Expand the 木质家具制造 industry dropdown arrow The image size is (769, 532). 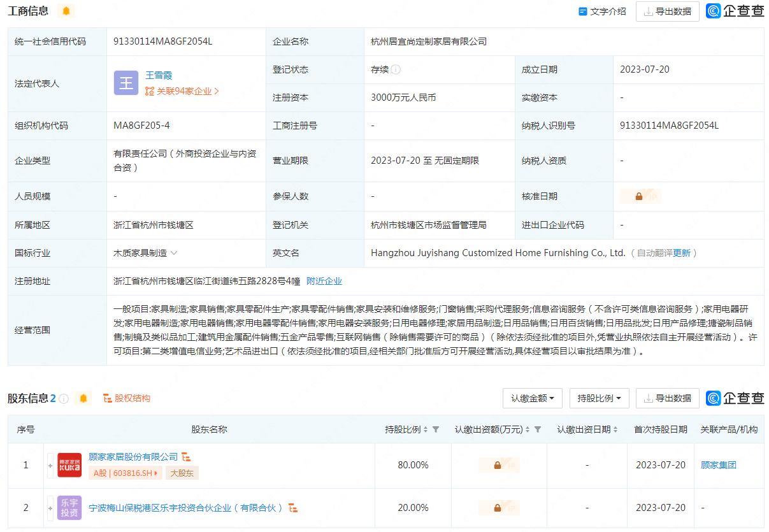pyautogui.click(x=174, y=253)
